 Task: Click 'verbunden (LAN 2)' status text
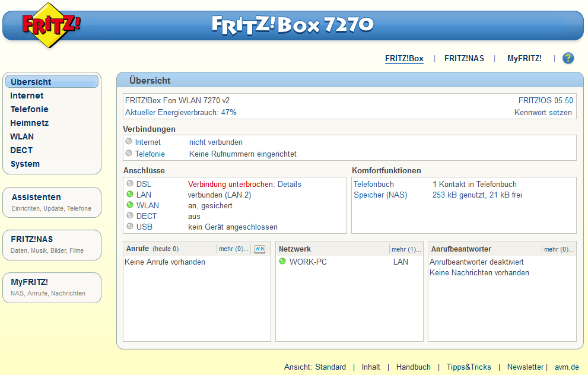tap(220, 195)
